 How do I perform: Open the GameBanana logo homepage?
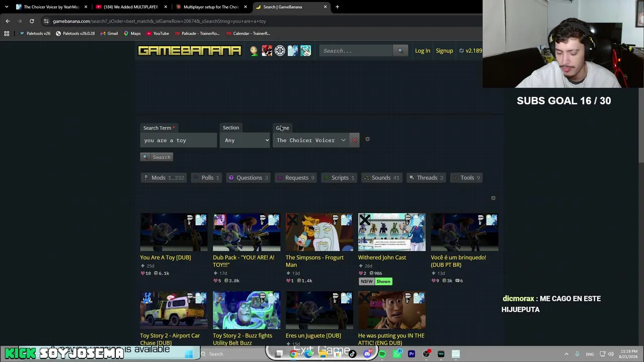(190, 51)
